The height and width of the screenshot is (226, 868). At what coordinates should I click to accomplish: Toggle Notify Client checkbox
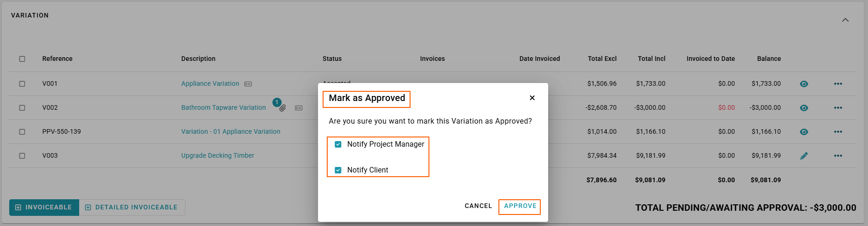click(x=338, y=170)
